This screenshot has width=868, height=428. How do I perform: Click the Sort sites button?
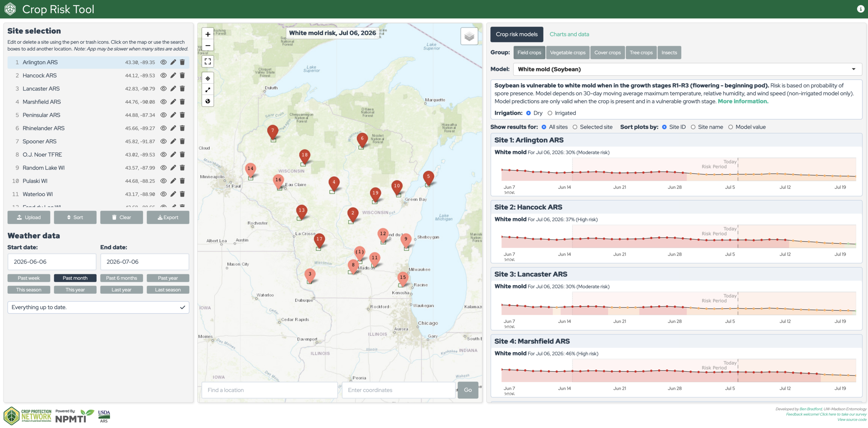75,217
